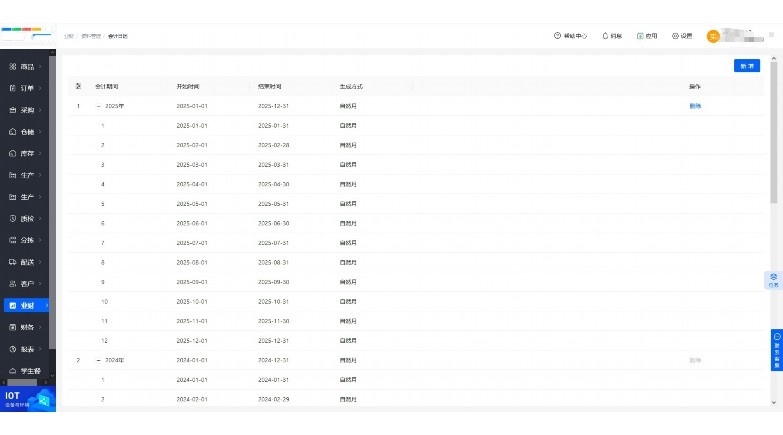The width and height of the screenshot is (783, 435).
Task: Click the greyed 删除 on the 2024年 row
Action: (695, 360)
